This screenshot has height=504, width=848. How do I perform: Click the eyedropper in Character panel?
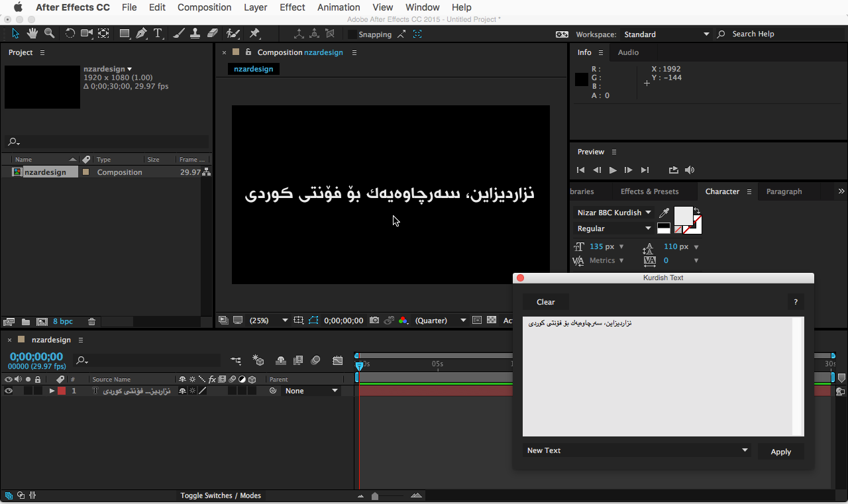click(x=664, y=213)
